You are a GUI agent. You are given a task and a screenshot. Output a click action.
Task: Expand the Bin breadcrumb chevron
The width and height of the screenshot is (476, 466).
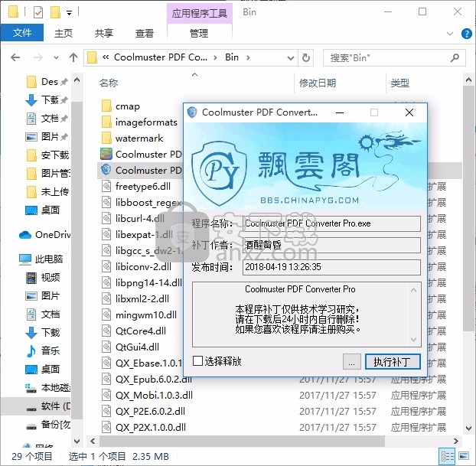point(248,57)
